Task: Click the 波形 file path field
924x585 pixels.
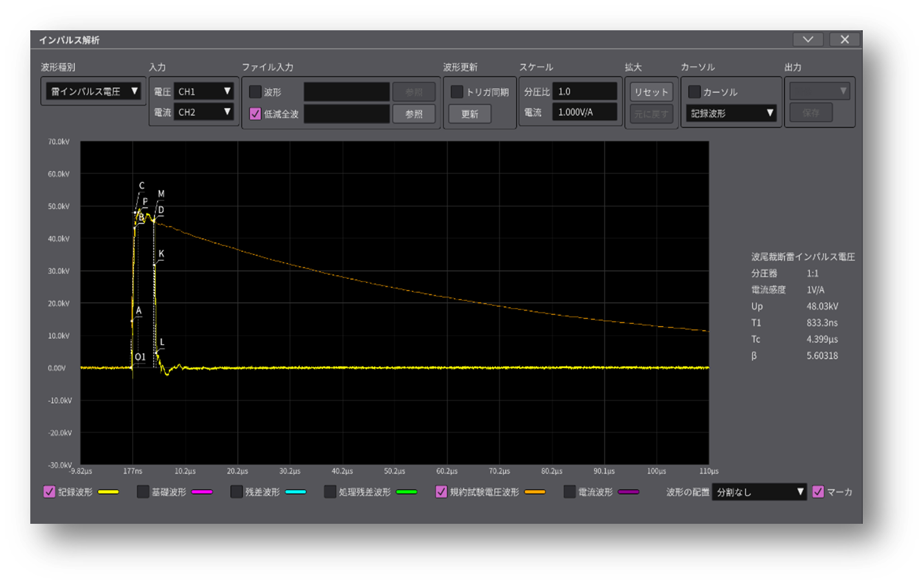Action: [x=346, y=91]
